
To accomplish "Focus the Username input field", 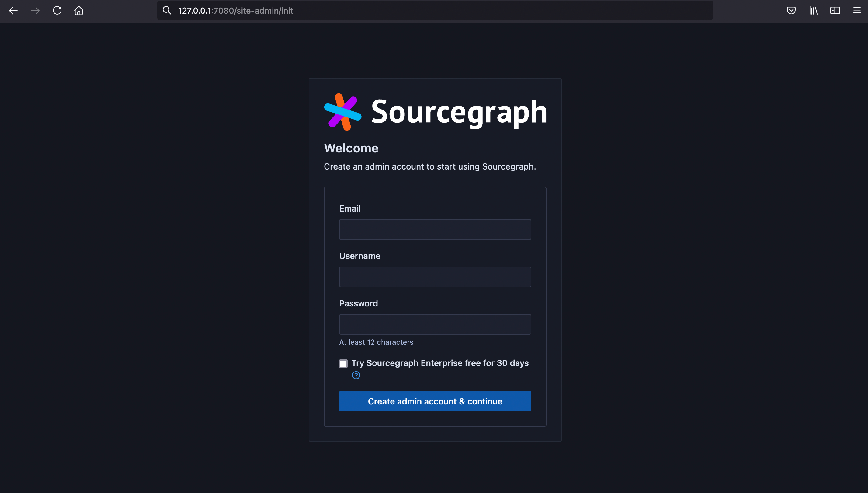I will (435, 277).
